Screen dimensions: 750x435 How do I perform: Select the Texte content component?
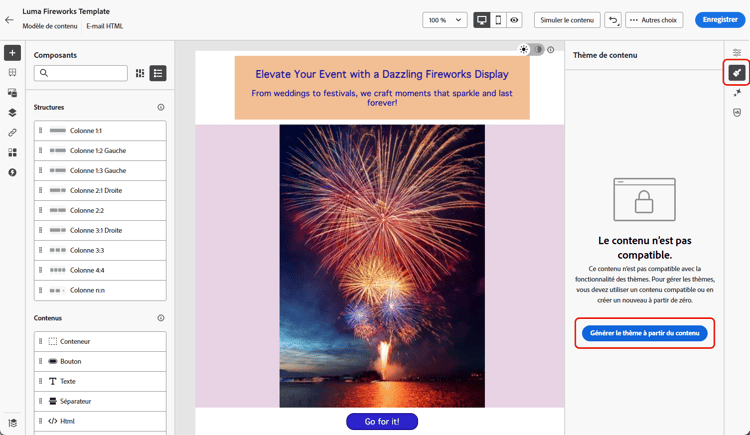pyautogui.click(x=100, y=381)
